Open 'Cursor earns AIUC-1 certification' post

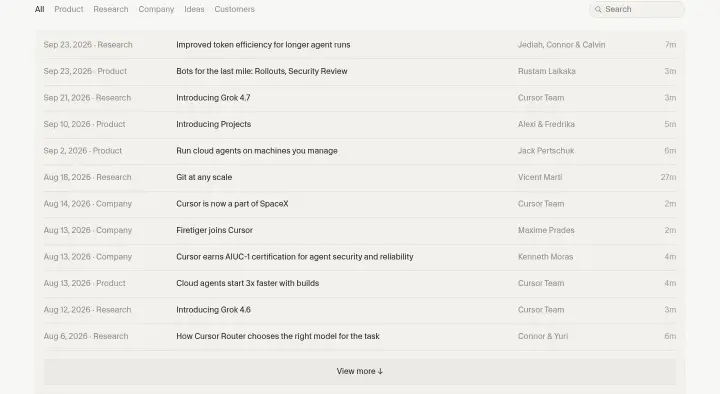click(x=295, y=257)
